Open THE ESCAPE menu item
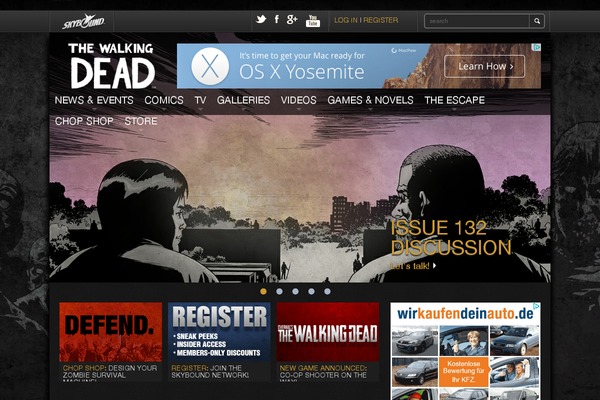 point(455,100)
